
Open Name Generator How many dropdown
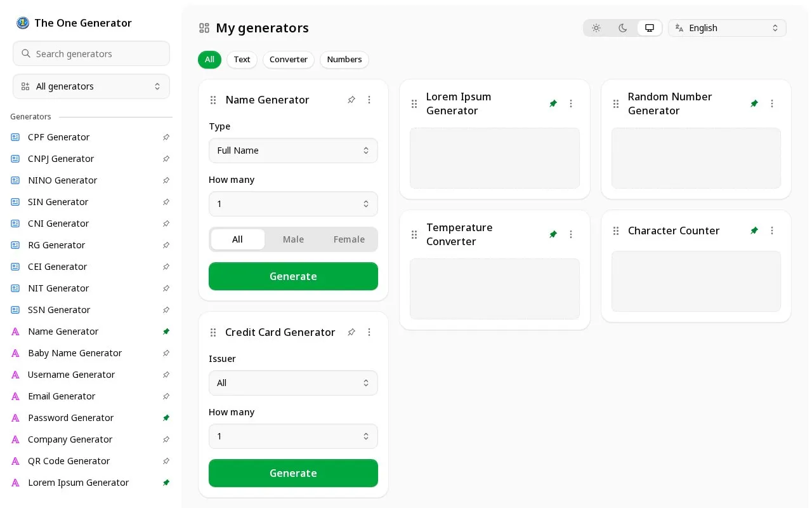(x=293, y=204)
